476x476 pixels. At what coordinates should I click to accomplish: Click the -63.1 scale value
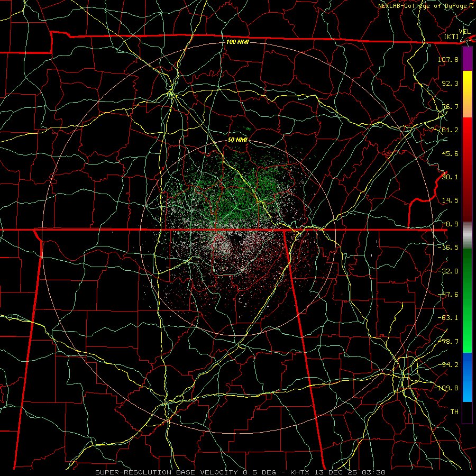click(x=448, y=318)
